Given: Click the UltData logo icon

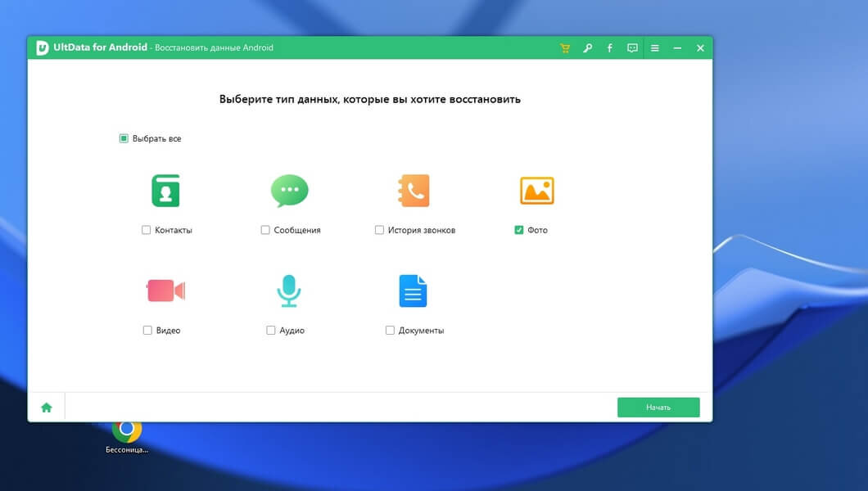Looking at the screenshot, I should click(43, 47).
